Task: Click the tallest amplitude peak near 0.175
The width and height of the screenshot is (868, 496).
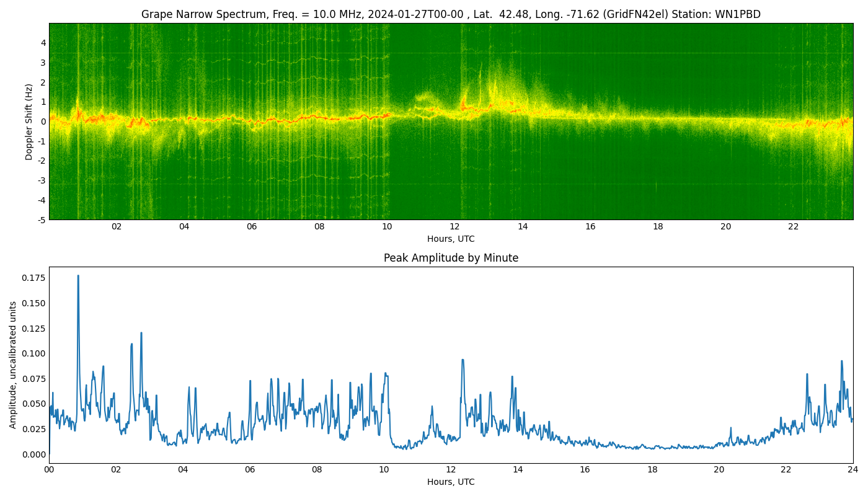Action: click(x=78, y=277)
